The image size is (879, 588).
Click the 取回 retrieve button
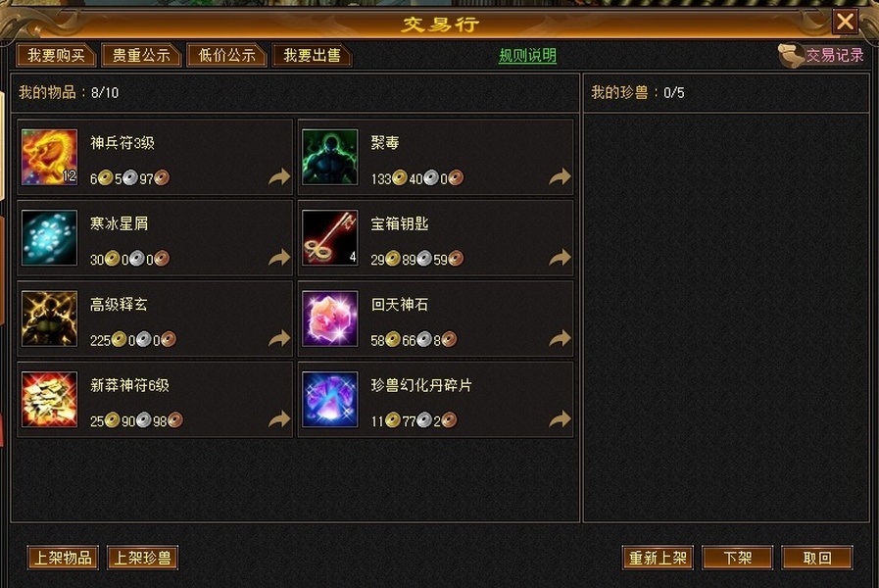817,558
